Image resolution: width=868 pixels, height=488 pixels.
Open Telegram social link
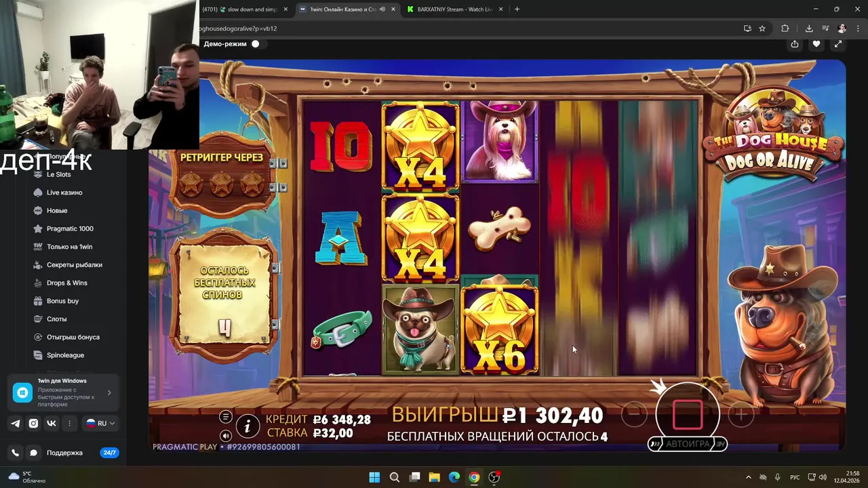tap(15, 423)
